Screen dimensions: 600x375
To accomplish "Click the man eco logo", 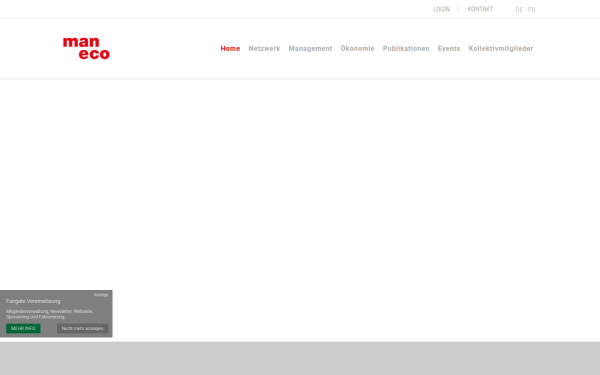I will tap(86, 48).
